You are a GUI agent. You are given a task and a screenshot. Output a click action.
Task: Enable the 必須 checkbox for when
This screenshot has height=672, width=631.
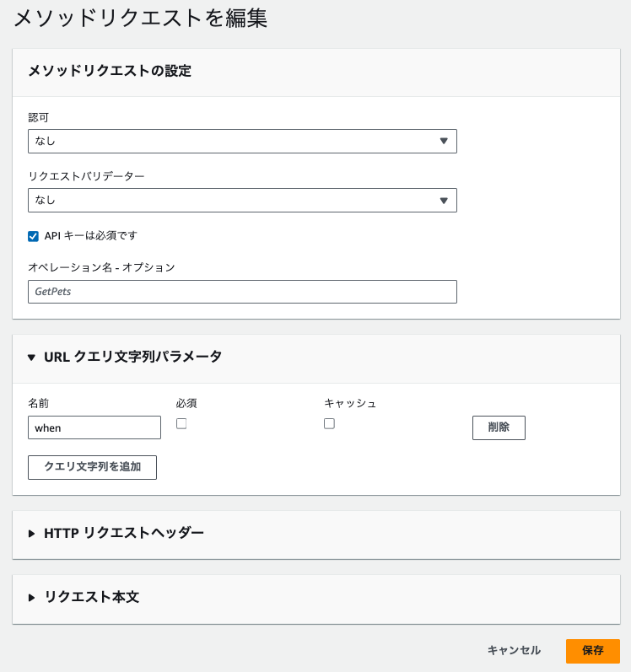click(181, 424)
